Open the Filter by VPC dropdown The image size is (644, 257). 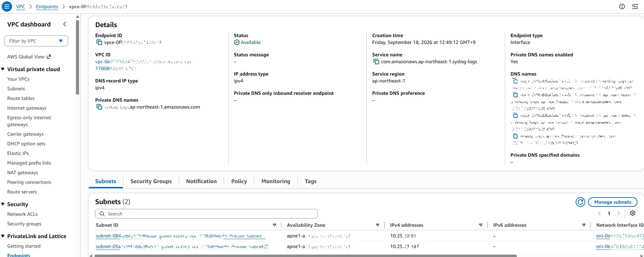click(36, 41)
